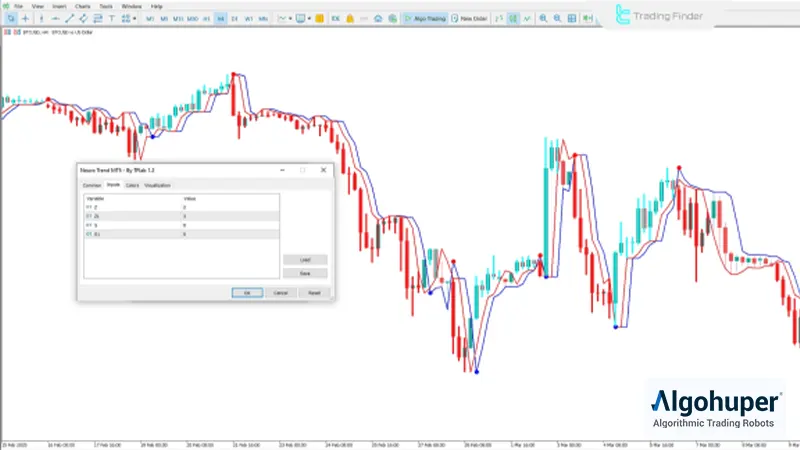Open the Window menu
This screenshot has width=800, height=450.
click(x=131, y=7)
